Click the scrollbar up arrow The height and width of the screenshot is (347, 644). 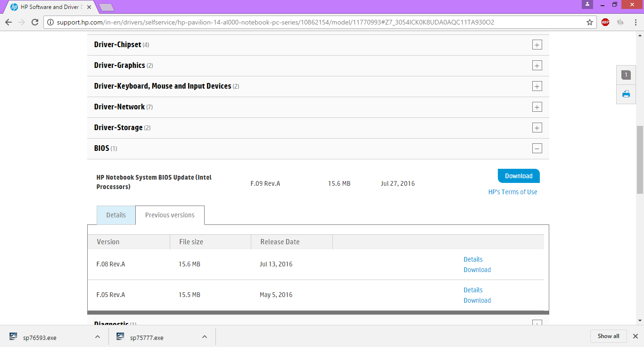tap(640, 35)
